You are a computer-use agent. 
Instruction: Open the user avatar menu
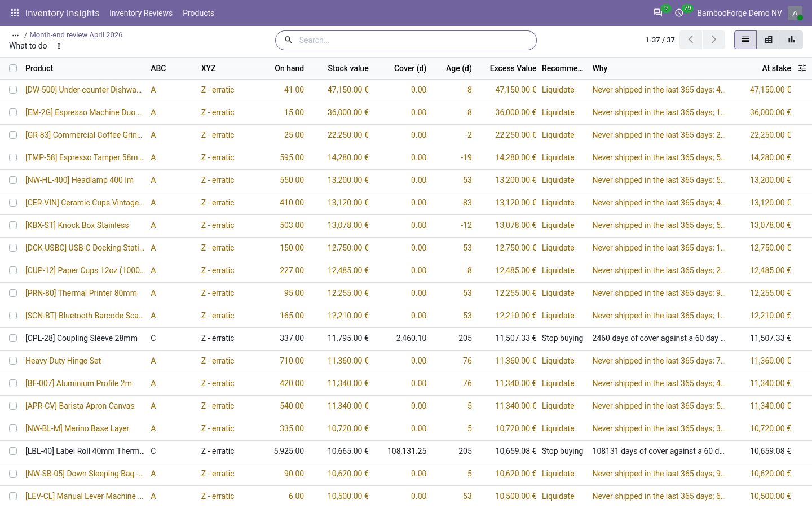(795, 13)
